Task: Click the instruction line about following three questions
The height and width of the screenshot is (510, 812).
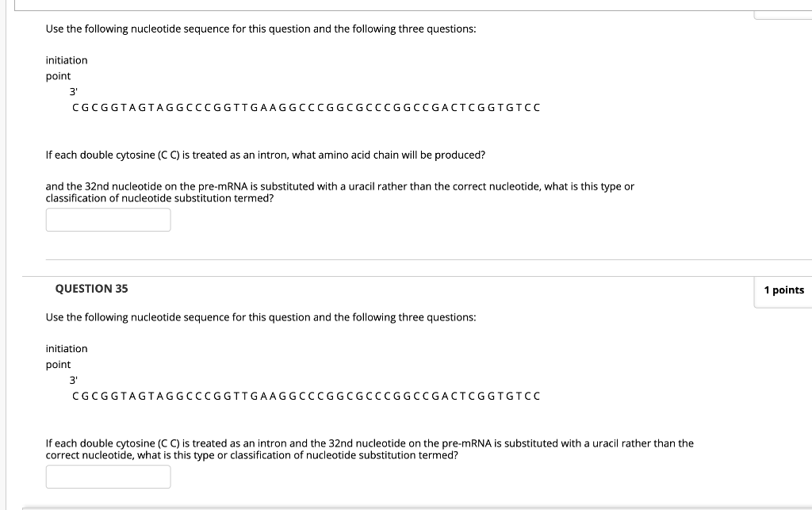Action: point(262,29)
